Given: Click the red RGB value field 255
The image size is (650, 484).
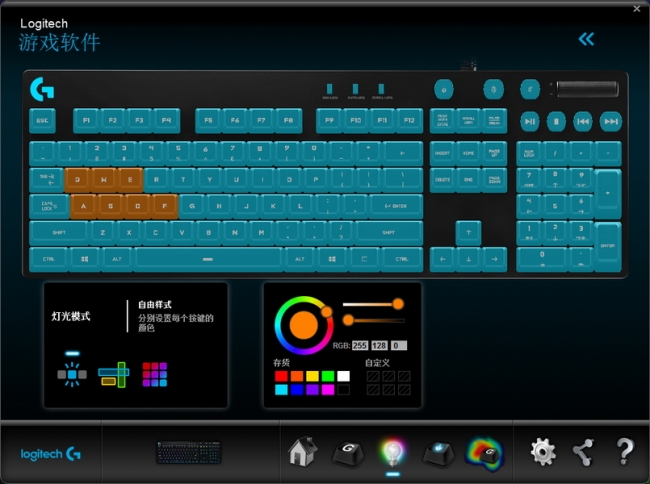Looking at the screenshot, I should click(x=360, y=346).
